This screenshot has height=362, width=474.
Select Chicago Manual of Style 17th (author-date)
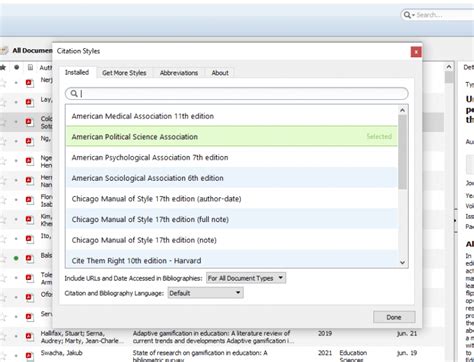tap(232, 198)
